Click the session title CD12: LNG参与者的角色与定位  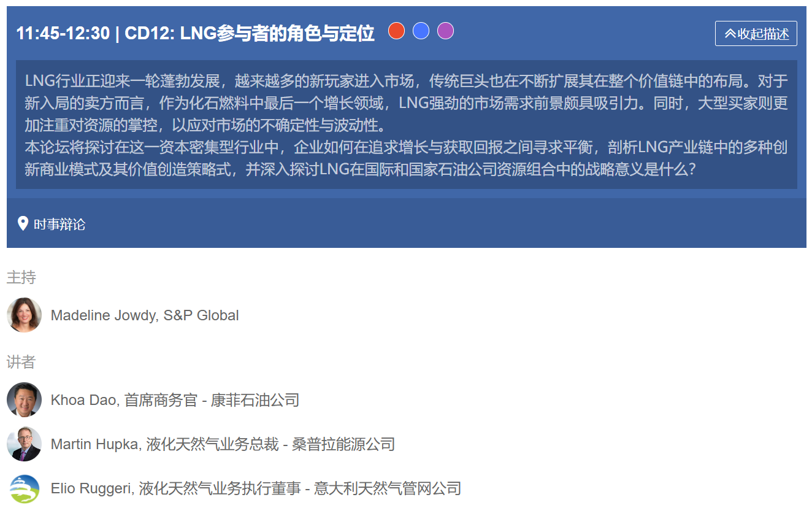[250, 34]
